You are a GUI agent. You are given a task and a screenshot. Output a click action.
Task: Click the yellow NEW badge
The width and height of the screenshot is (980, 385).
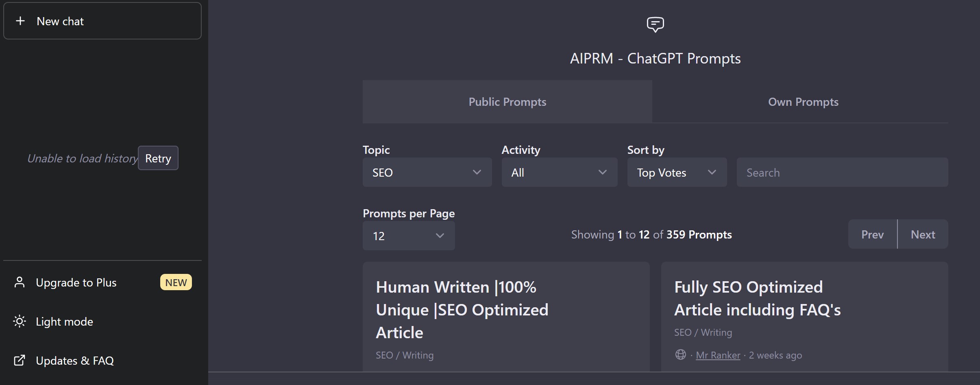pyautogui.click(x=176, y=282)
